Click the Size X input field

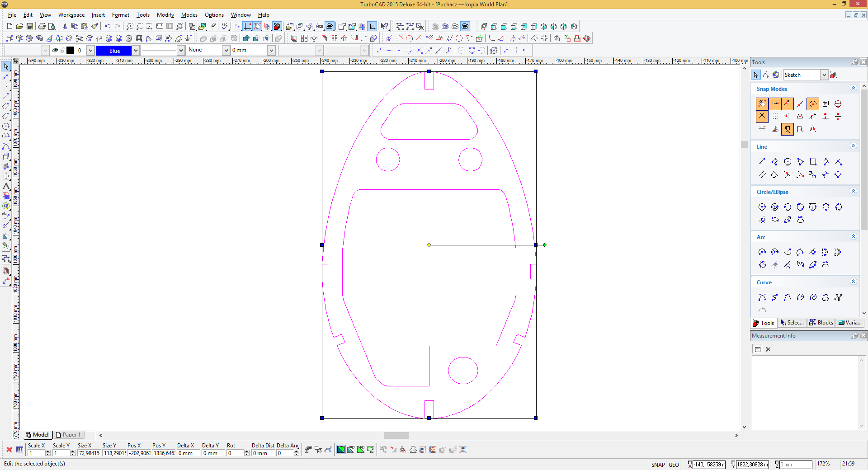pos(89,453)
